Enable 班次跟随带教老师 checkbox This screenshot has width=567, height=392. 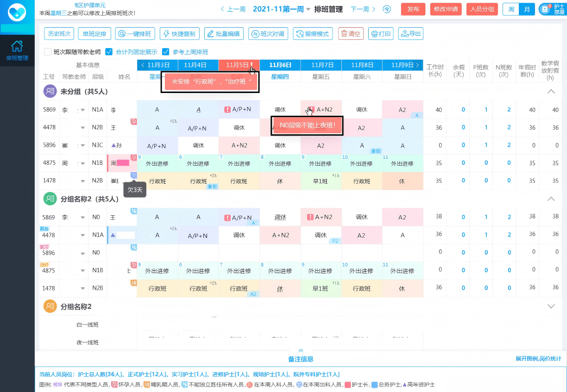48,52
